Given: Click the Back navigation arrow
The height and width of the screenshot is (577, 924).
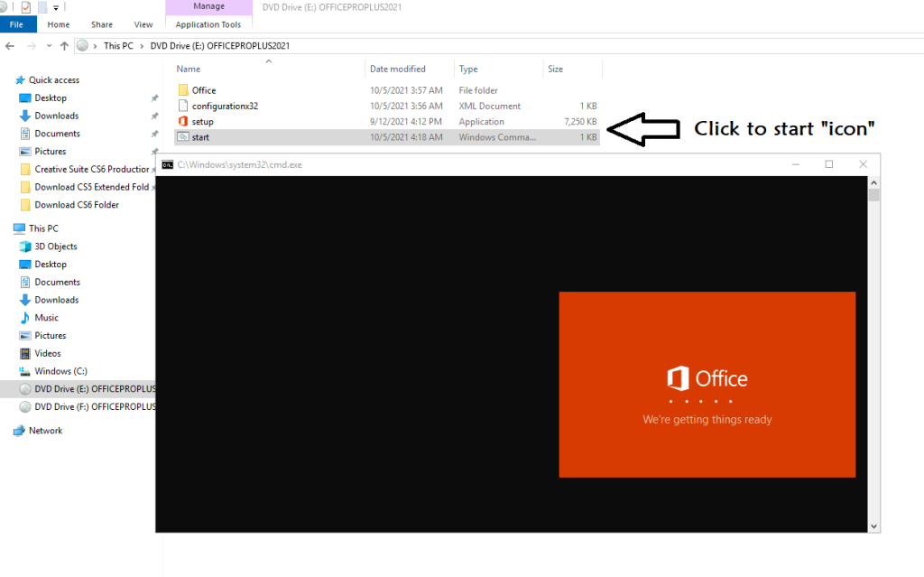Looking at the screenshot, I should pyautogui.click(x=10, y=46).
